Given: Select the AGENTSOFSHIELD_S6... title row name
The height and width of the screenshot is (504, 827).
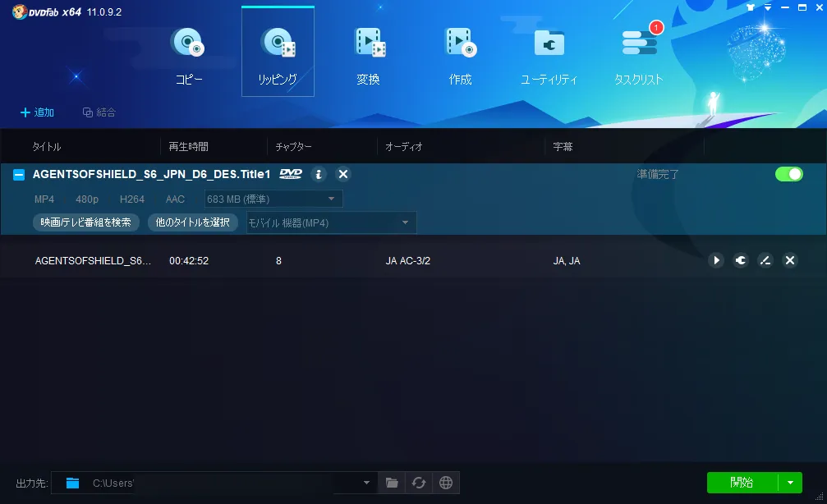Looking at the screenshot, I should [x=93, y=261].
